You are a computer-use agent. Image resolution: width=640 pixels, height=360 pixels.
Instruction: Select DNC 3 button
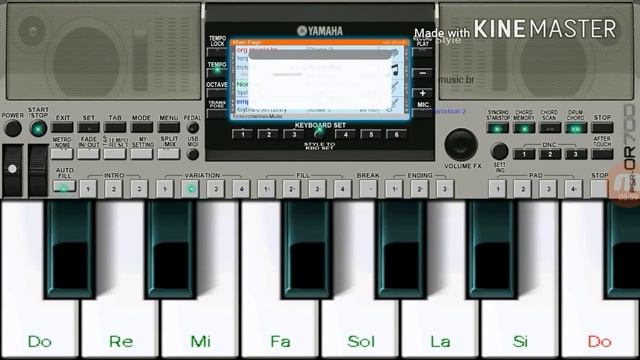[576, 154]
